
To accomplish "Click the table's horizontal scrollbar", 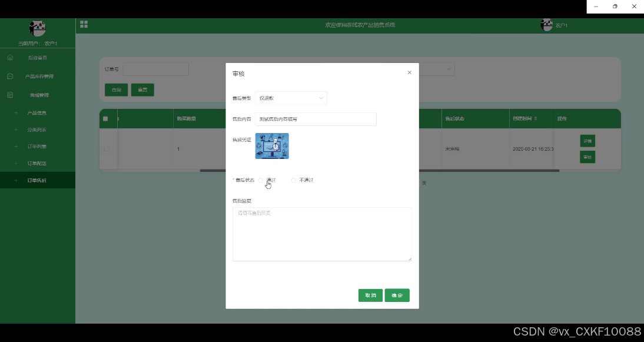I will [489, 170].
